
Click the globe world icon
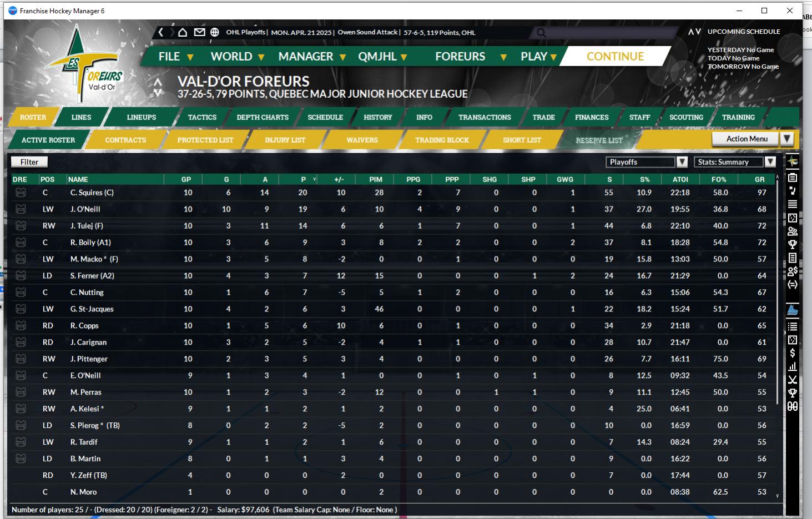click(214, 32)
